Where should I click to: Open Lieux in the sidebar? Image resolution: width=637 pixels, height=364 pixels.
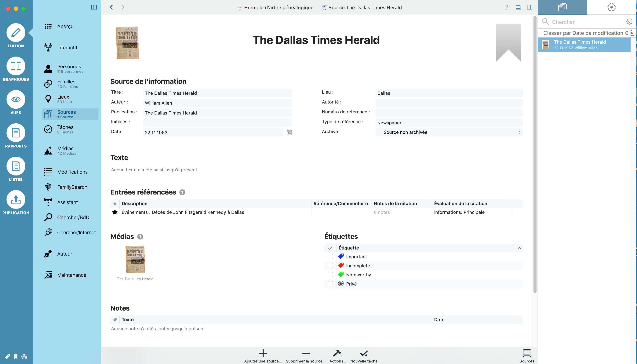[x=70, y=99]
